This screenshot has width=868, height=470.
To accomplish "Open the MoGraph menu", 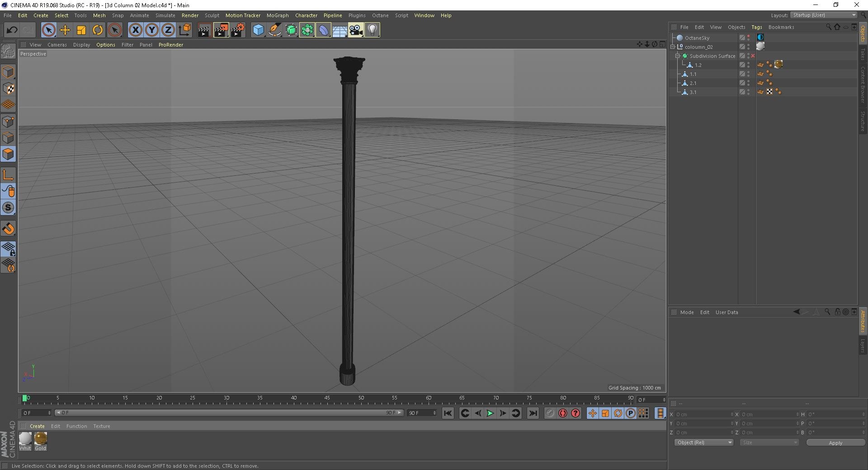I will 278,15.
